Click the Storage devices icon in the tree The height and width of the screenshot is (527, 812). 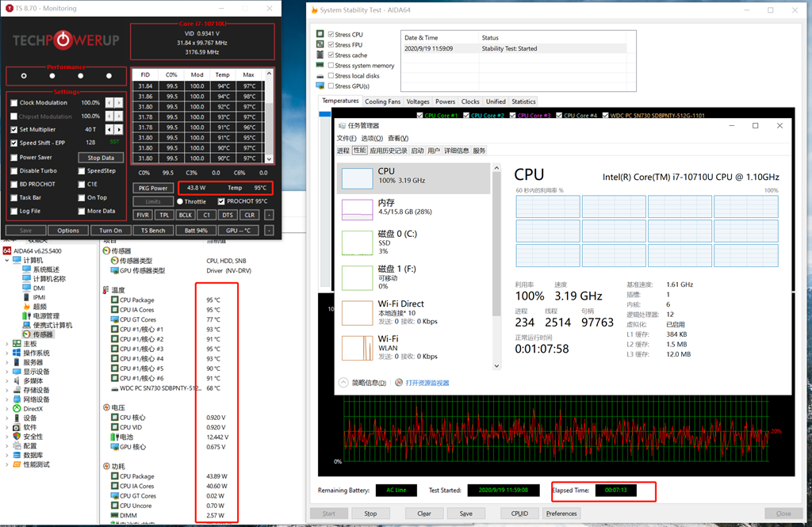pyautogui.click(x=17, y=390)
